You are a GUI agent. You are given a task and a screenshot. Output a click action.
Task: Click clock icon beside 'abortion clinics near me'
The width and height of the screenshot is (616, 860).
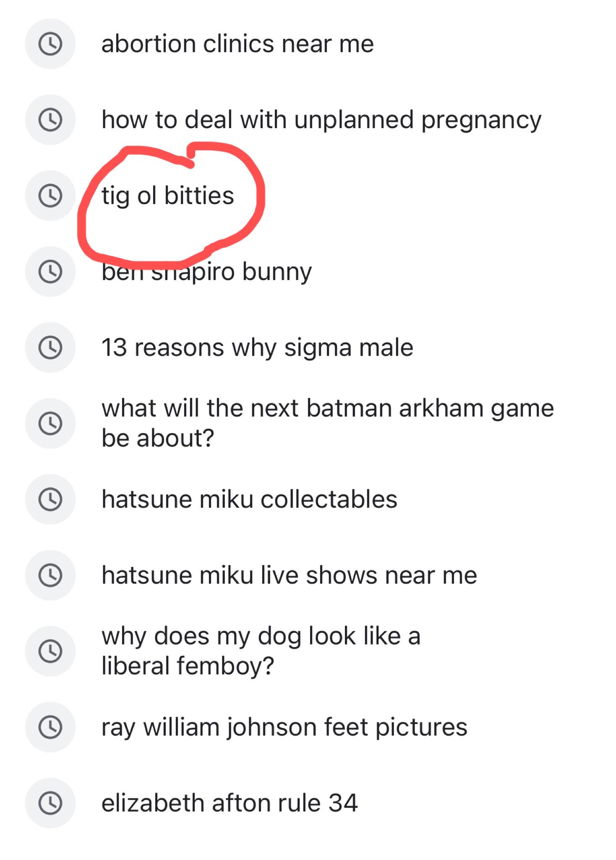click(x=50, y=44)
